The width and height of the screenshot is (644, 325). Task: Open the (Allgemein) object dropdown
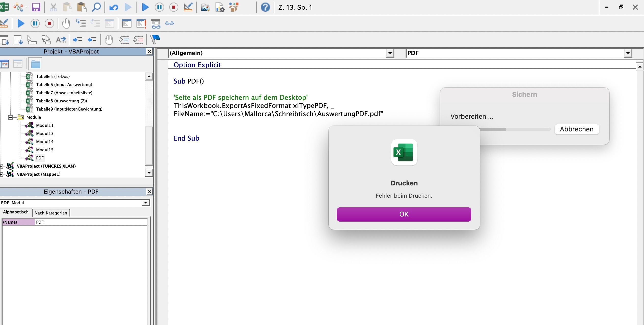tap(390, 53)
